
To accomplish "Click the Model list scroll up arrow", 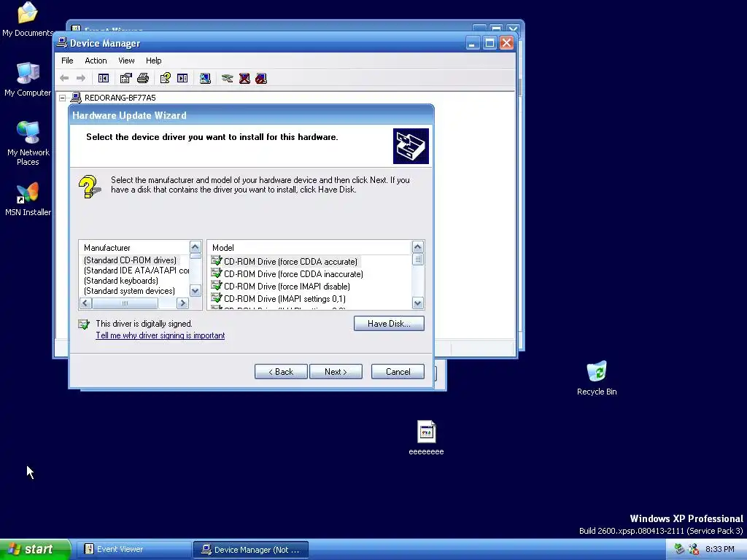I will 418,247.
